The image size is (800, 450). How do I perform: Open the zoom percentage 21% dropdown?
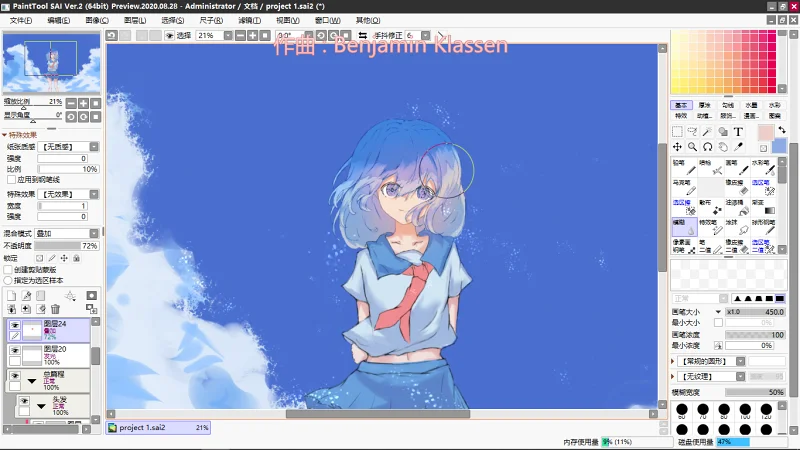point(228,35)
